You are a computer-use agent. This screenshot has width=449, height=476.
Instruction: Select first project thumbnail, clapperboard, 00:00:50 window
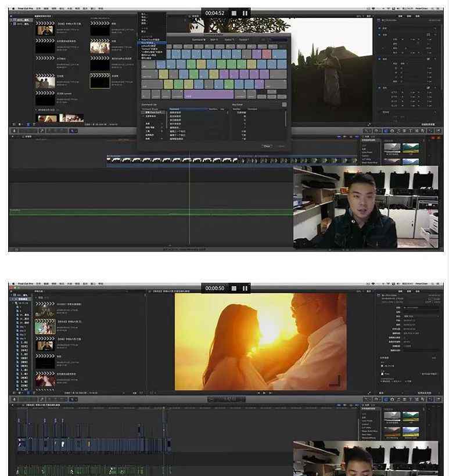click(x=45, y=309)
